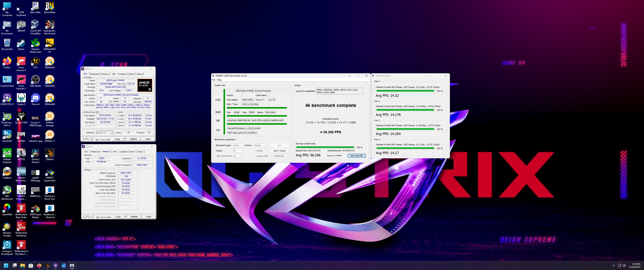This screenshot has height=270, width=644.
Task: Open the Benchmark type 64-bit dropdown
Action: [238, 145]
